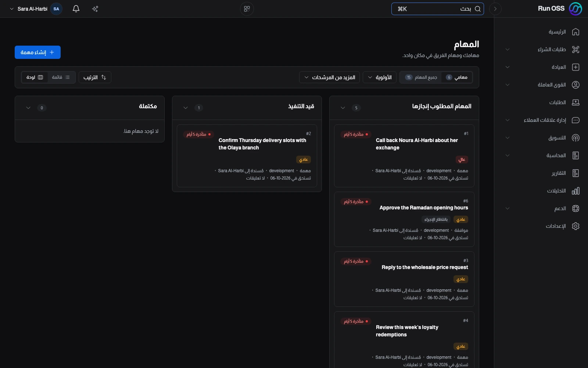Click the Run OSS logo

pyautogui.click(x=575, y=9)
